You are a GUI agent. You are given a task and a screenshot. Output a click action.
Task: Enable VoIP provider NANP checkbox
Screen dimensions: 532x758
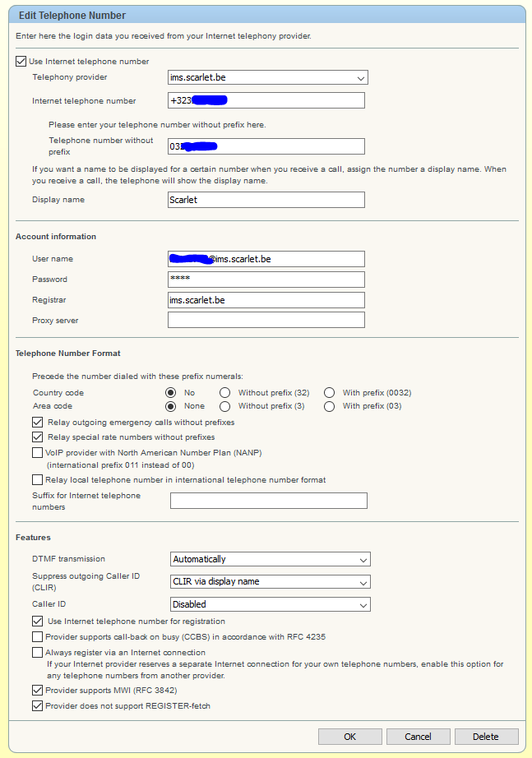click(37, 452)
